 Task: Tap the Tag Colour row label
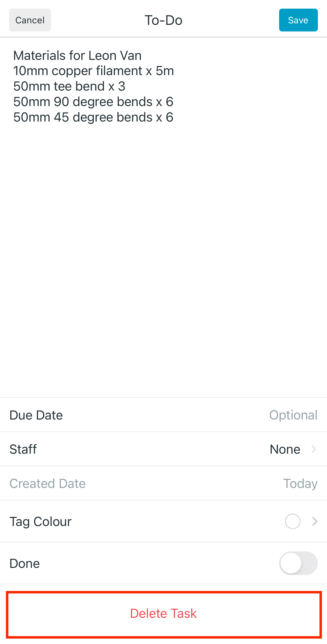coord(41,522)
